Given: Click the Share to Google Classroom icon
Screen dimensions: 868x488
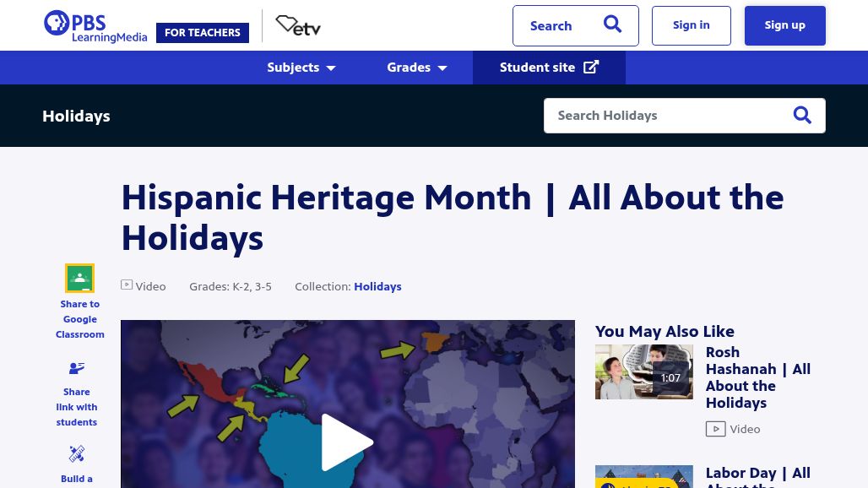Looking at the screenshot, I should click(x=79, y=278).
